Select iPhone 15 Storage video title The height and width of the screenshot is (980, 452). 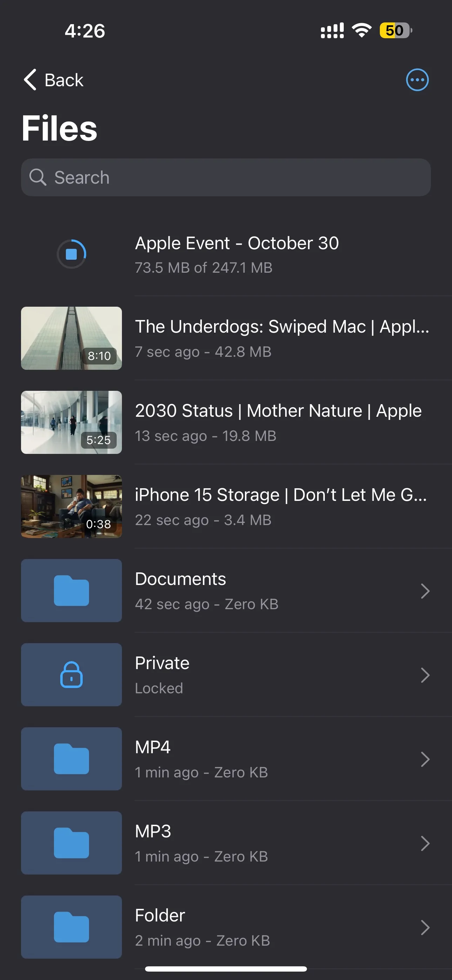click(x=281, y=495)
